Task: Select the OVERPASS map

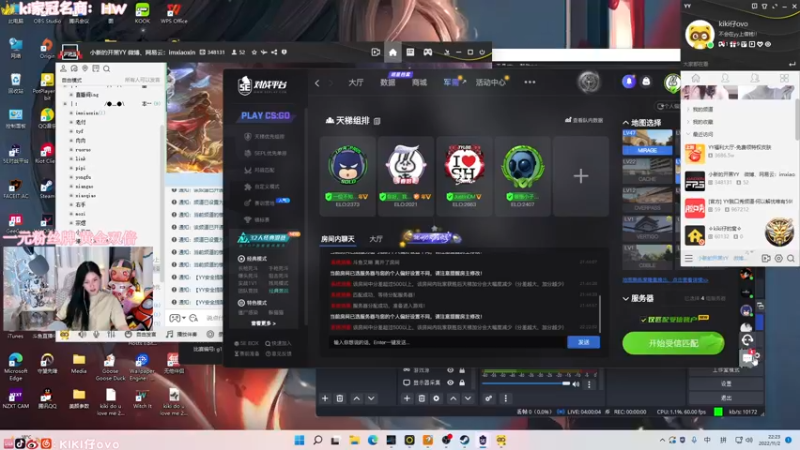Action: point(647,199)
